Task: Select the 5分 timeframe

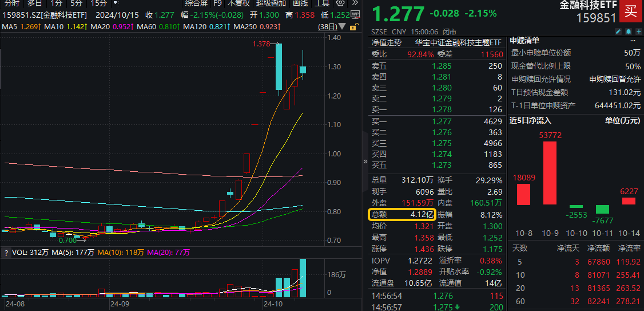Action: point(76,3)
